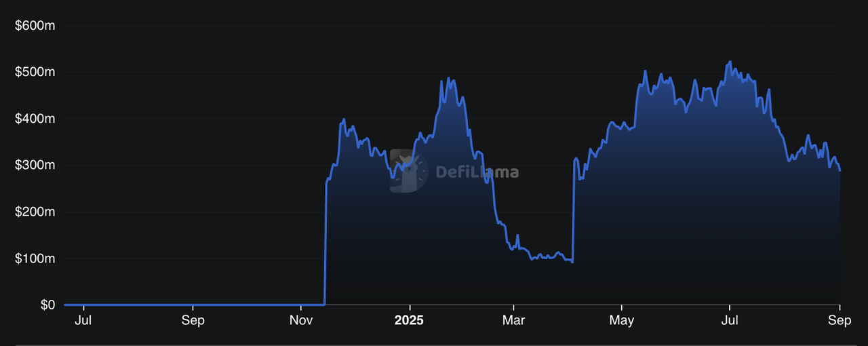The image size is (868, 346).
Task: Click the $600m y-axis label
Action: pyautogui.click(x=34, y=26)
